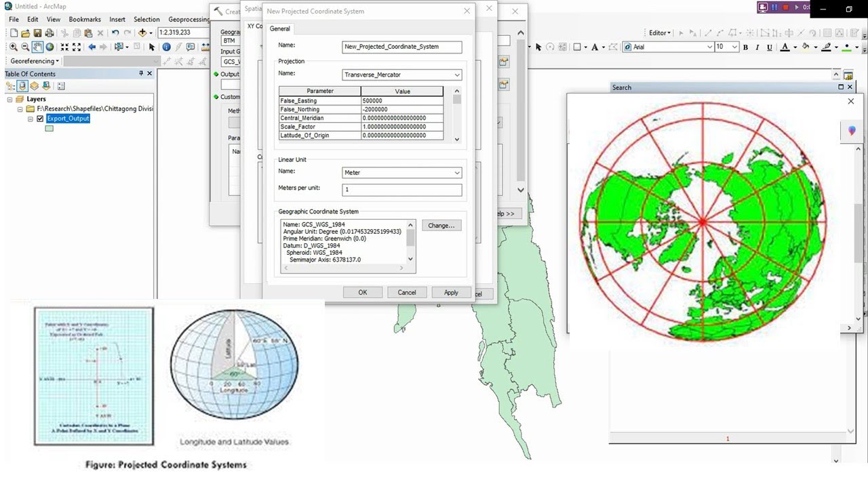Click List By Visibility icon
The height and width of the screenshot is (488, 868).
(x=34, y=86)
